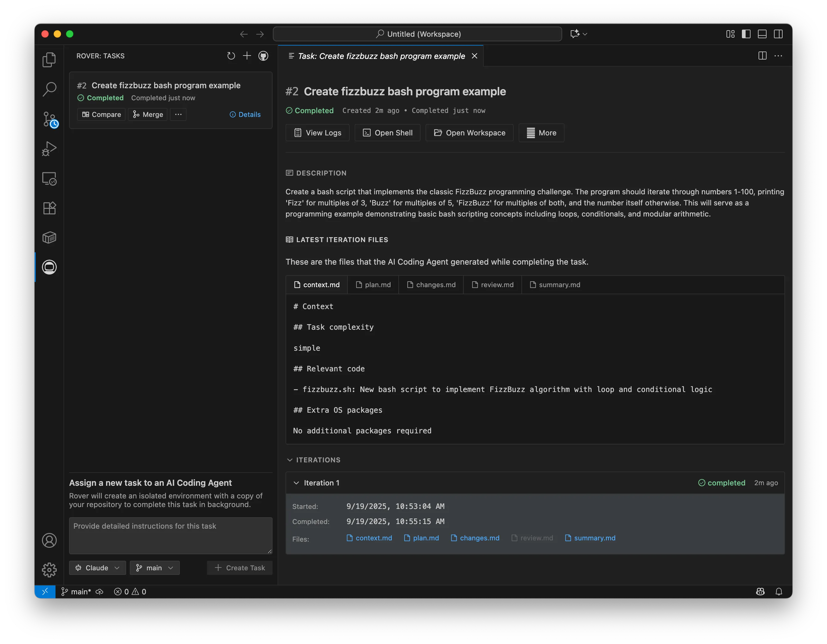
Task: Open the Source Control view
Action: [x=49, y=119]
